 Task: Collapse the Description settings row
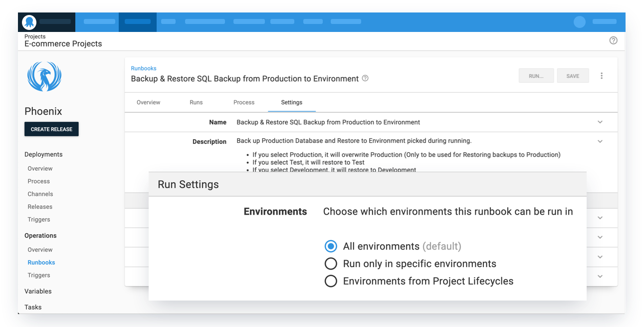600,141
